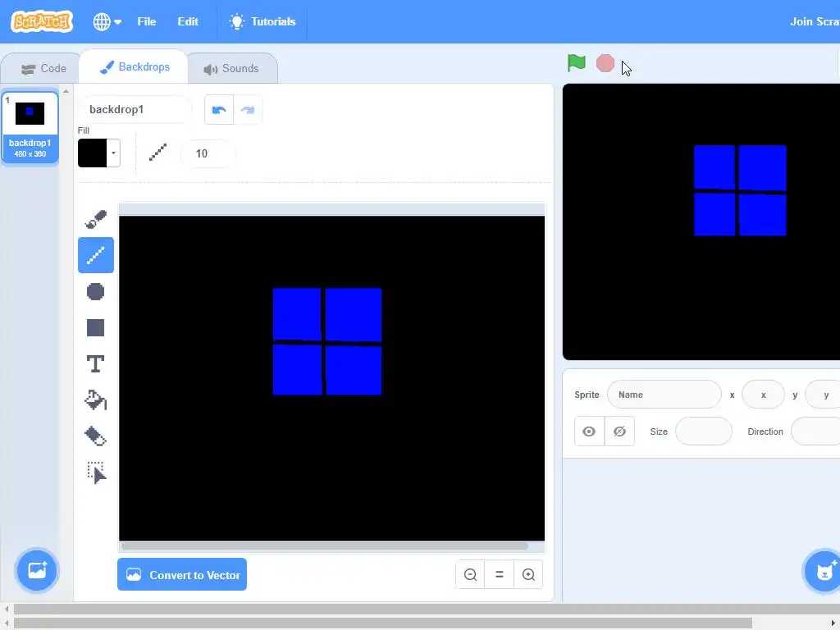Click the line thickness icon

[158, 153]
